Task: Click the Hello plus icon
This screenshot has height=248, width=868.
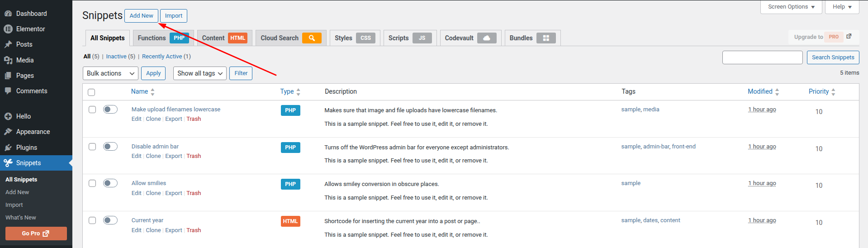Action: tap(8, 116)
